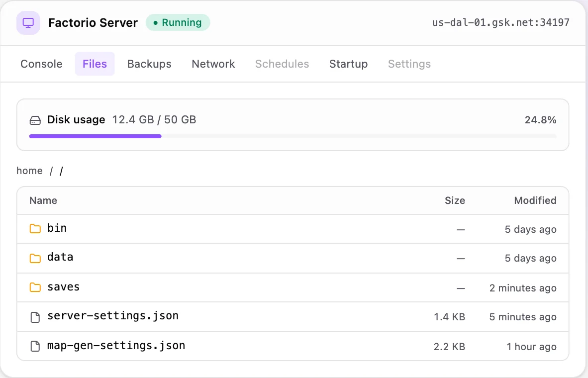This screenshot has height=378, width=588.
Task: Click the Modified column header
Action: tap(535, 200)
